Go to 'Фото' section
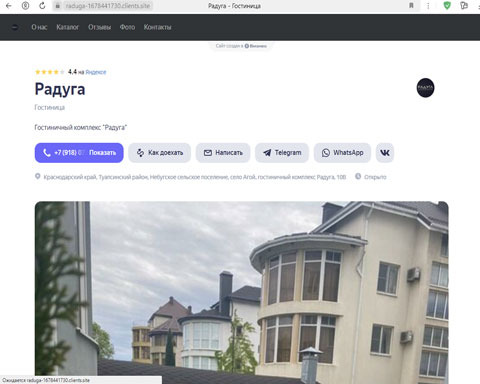 click(x=127, y=27)
